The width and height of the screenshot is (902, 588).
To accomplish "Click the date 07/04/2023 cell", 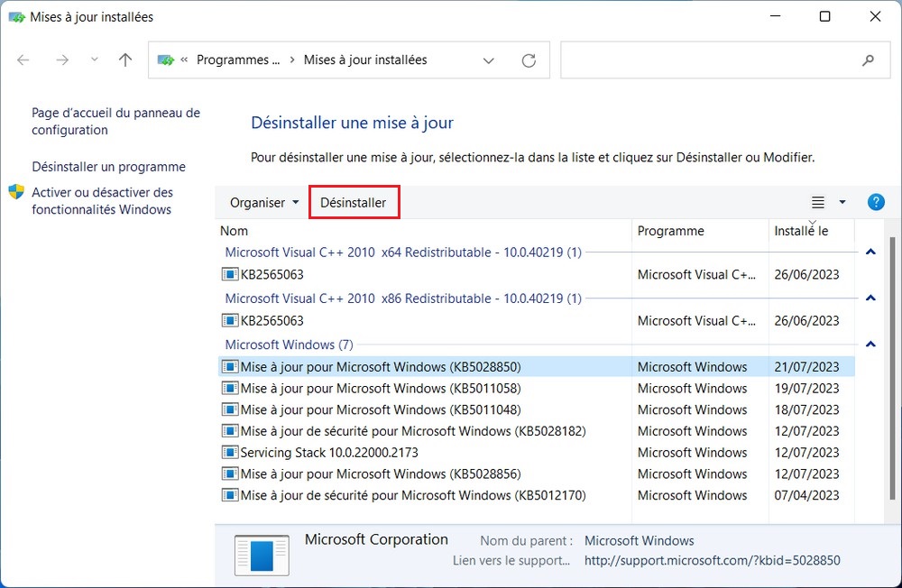I will 806,495.
